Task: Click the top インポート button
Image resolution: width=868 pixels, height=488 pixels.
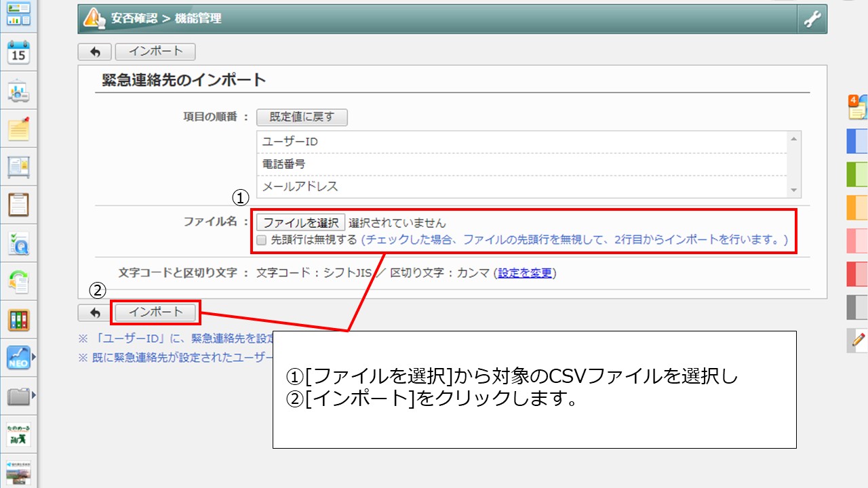Action: 155,52
